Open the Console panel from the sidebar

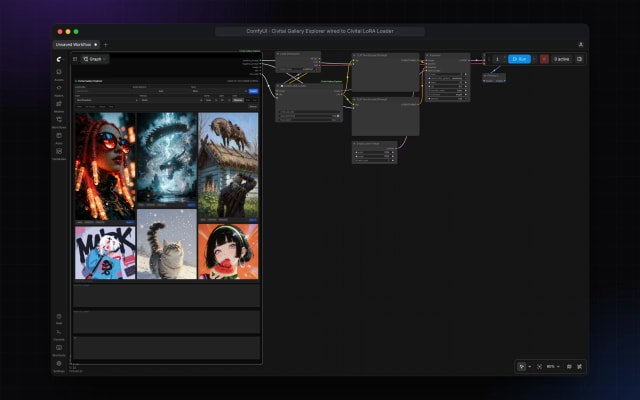click(x=59, y=334)
